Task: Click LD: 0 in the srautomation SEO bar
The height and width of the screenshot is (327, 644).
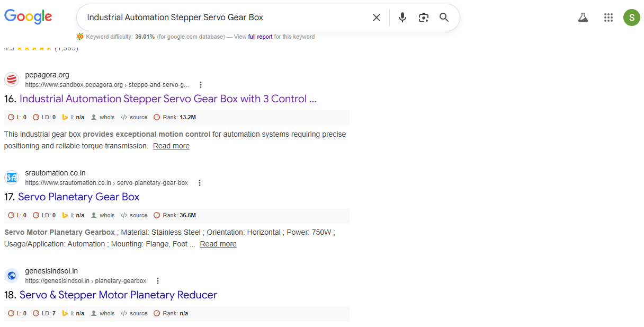Action: click(x=44, y=215)
